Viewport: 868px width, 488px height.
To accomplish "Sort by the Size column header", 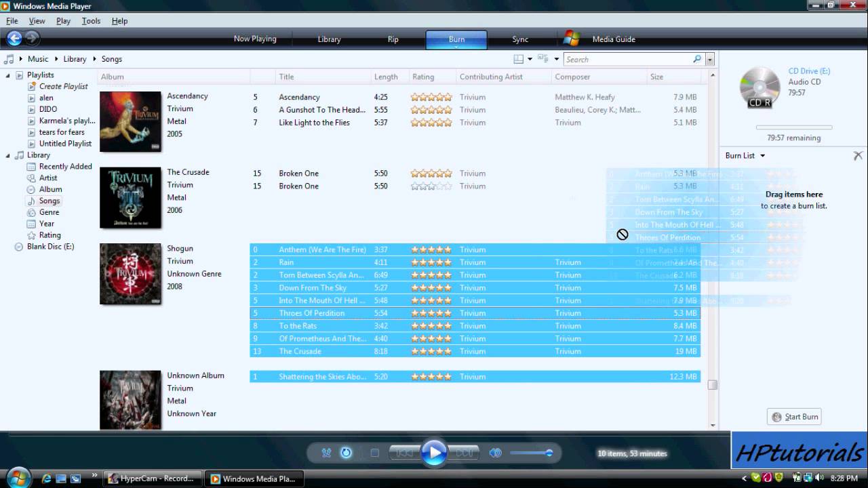I will (673, 77).
